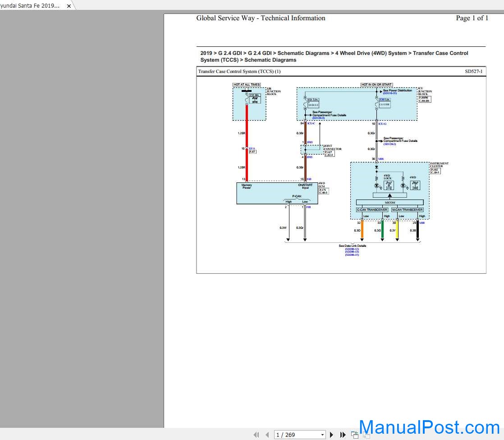The width and height of the screenshot is (504, 440).
Task: Click the SD527-1 diagram number
Action: tap(473, 71)
